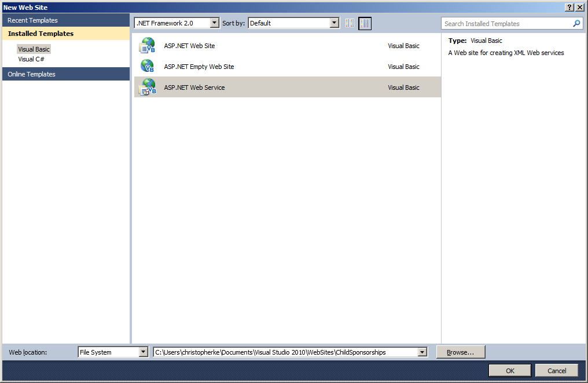This screenshot has height=383, width=588.
Task: Open the .NET Framework version dropdown
Action: click(215, 23)
